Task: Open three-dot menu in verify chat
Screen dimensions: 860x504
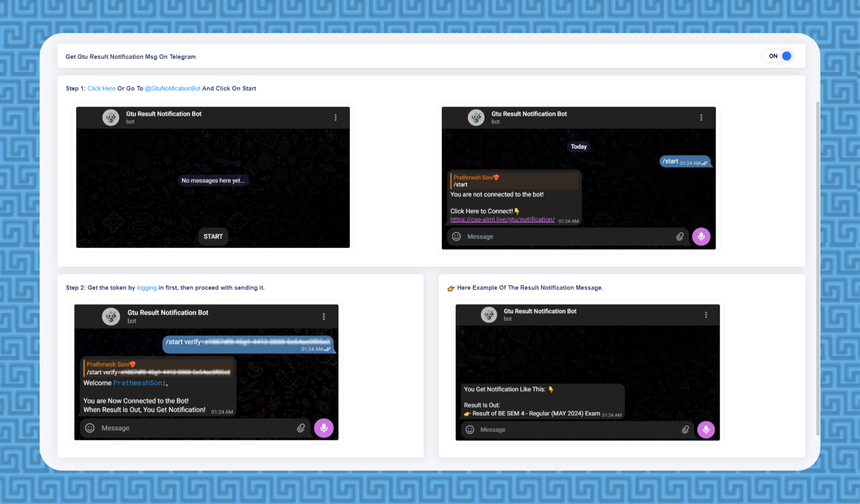Action: 324,317
